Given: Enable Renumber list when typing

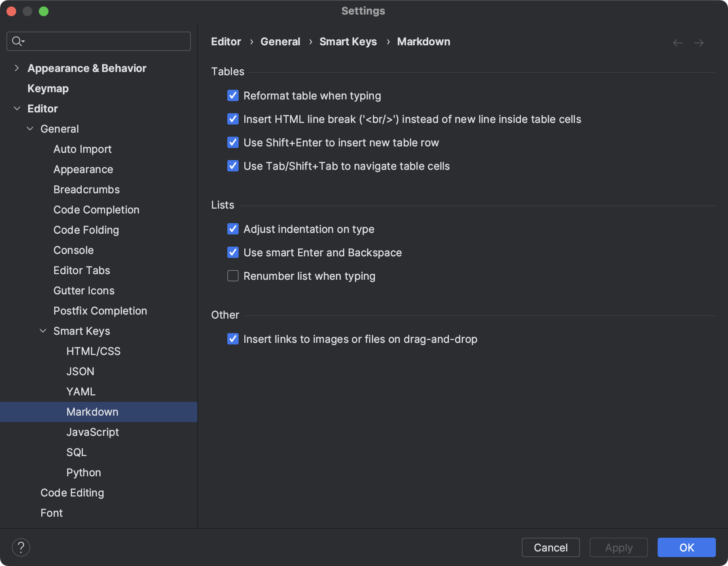Looking at the screenshot, I should coord(233,276).
